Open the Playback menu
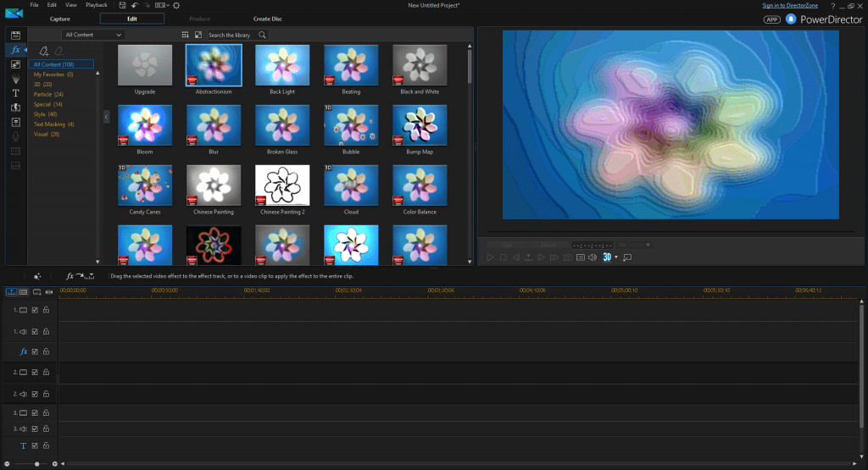868x470 pixels. point(96,5)
